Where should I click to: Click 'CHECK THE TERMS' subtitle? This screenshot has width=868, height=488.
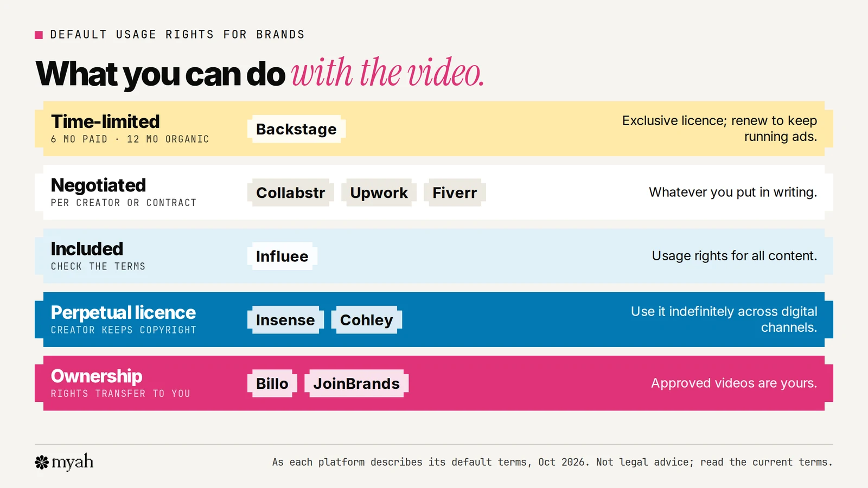[98, 266]
